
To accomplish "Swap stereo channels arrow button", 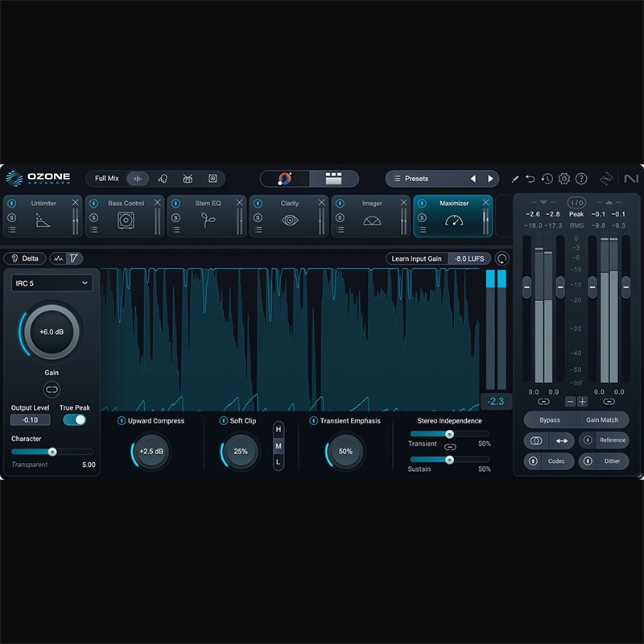I will [562, 440].
